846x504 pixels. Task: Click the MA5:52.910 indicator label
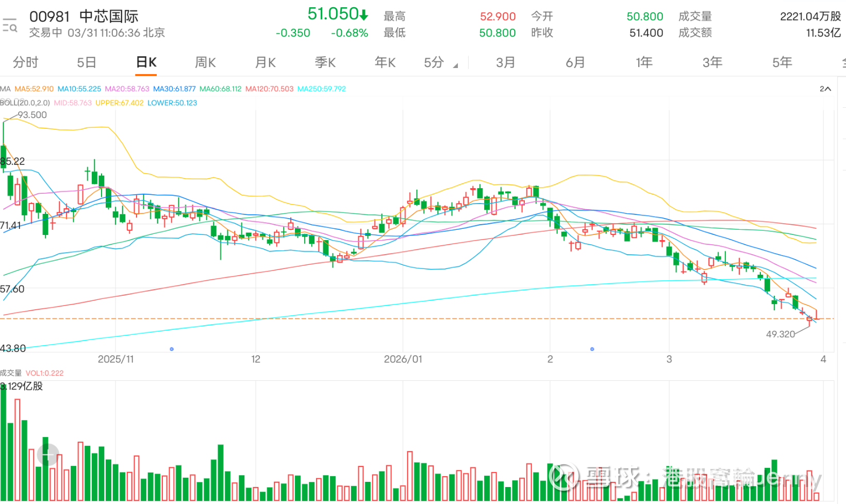[x=34, y=89]
